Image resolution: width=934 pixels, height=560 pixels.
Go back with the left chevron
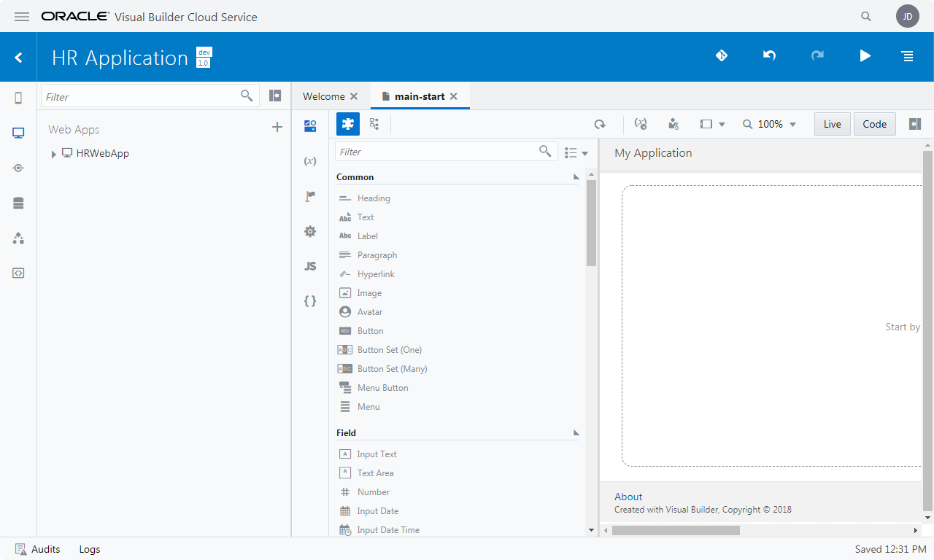(x=18, y=57)
